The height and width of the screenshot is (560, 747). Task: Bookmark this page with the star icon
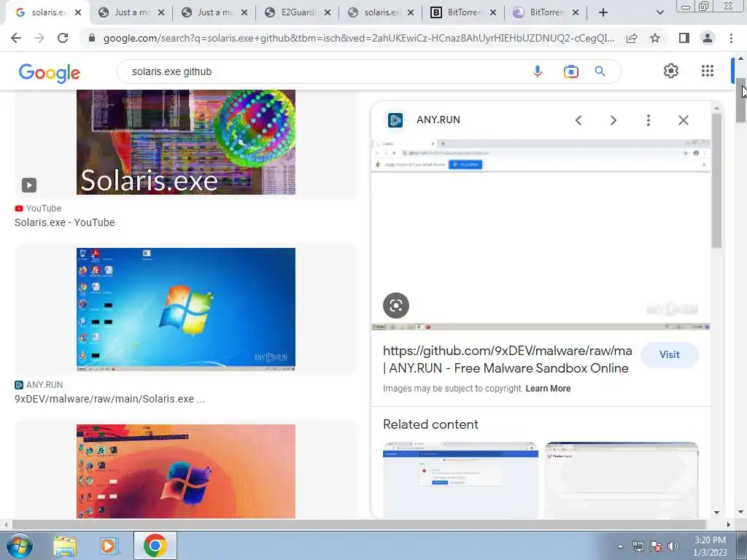click(655, 38)
